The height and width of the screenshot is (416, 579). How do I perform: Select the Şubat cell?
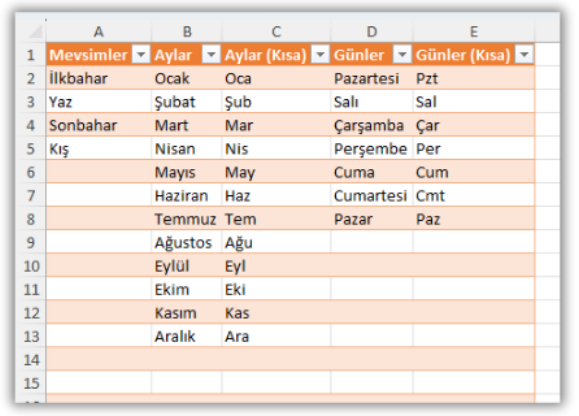pos(186,102)
